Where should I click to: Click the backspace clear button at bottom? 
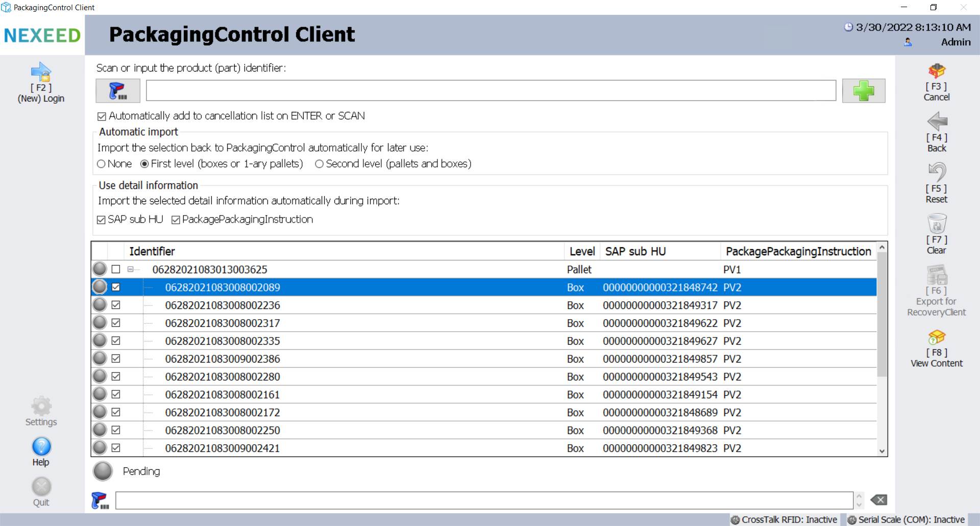pyautogui.click(x=878, y=500)
